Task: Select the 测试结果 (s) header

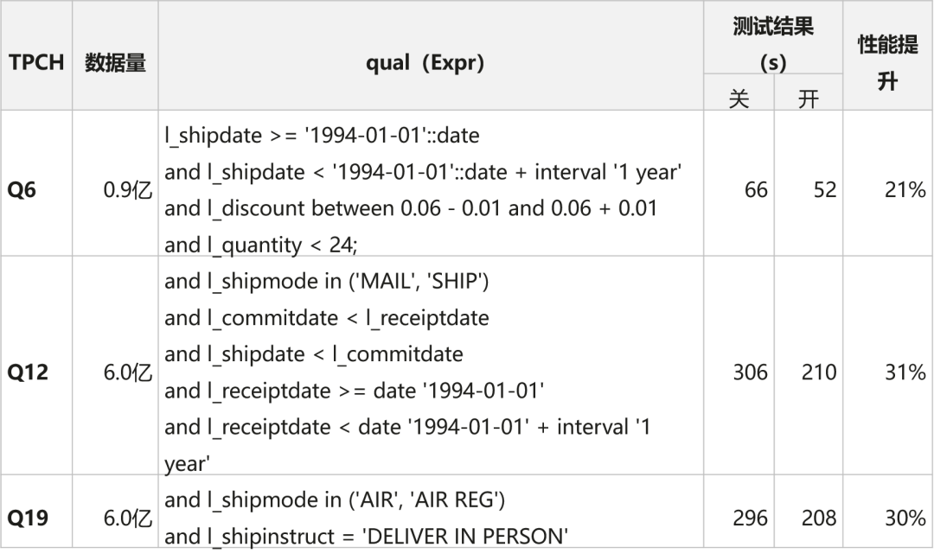Action: pos(773,43)
